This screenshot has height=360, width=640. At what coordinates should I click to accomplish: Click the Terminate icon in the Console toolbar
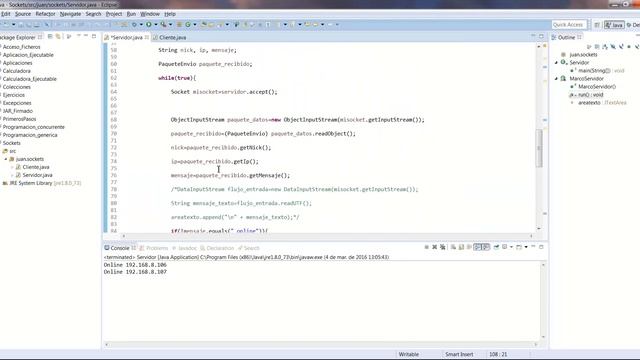[427, 247]
